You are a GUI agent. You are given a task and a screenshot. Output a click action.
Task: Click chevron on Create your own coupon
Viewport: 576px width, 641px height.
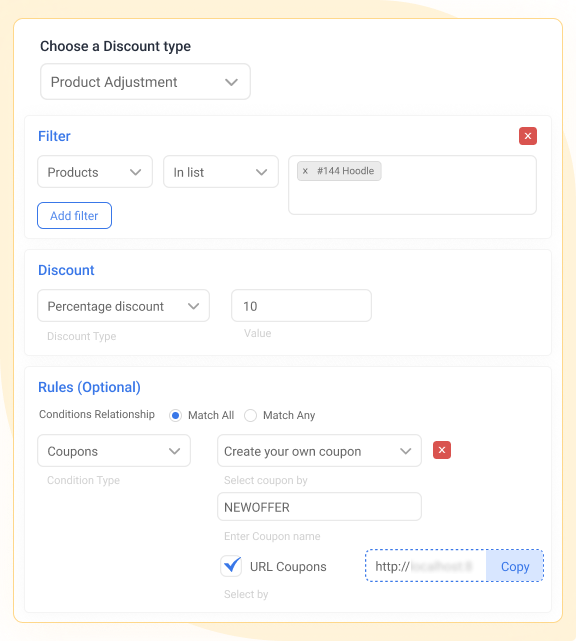point(406,451)
